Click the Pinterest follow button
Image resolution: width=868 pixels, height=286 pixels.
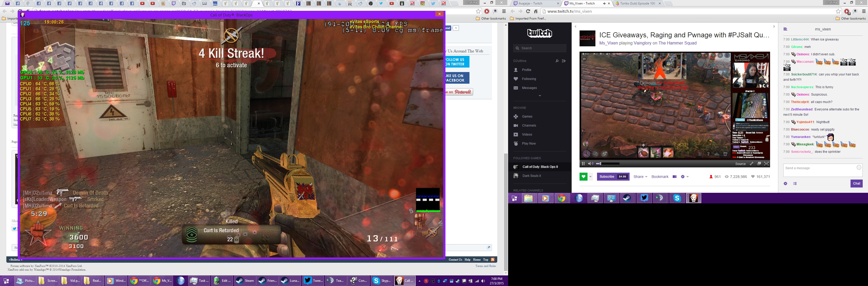tap(459, 92)
